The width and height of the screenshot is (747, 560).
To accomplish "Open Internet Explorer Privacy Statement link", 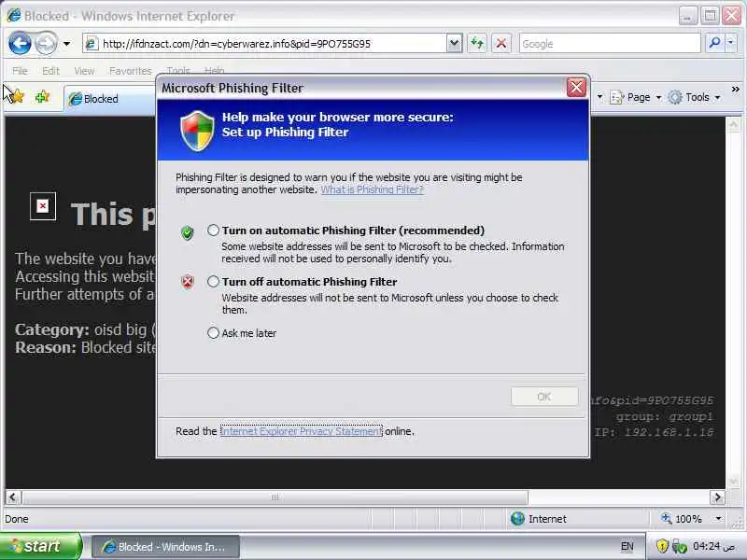I will 302,431.
